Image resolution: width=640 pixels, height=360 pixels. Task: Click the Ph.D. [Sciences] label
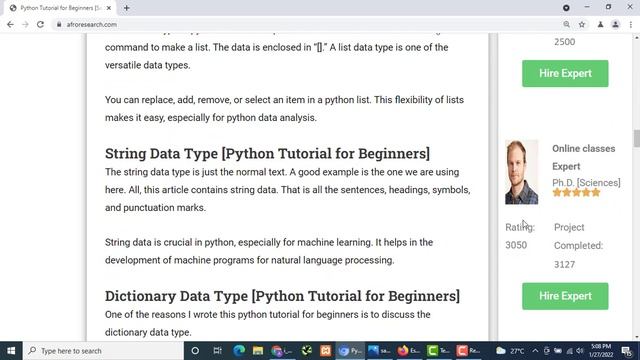(x=586, y=182)
